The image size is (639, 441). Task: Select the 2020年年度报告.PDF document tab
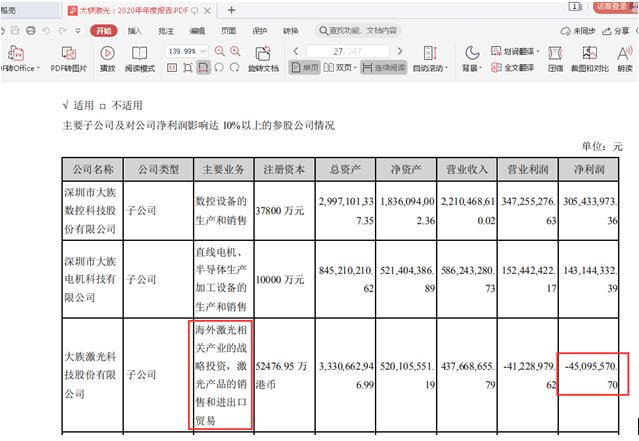pyautogui.click(x=139, y=10)
